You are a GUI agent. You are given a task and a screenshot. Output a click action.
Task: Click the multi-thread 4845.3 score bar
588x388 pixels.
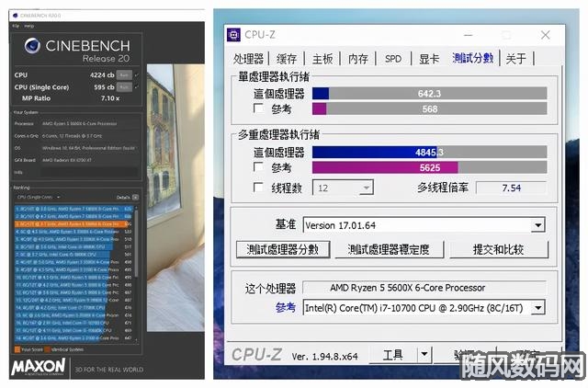[x=429, y=152]
